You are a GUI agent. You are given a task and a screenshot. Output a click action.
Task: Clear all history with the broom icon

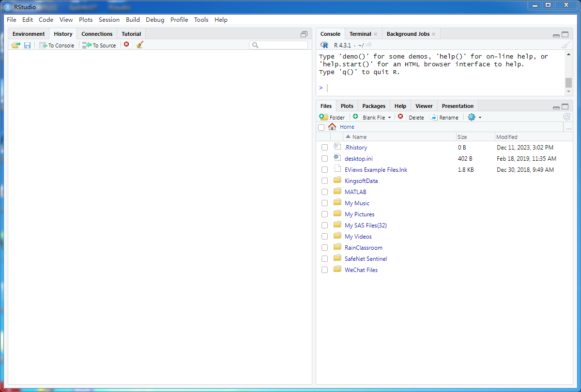pyautogui.click(x=140, y=45)
